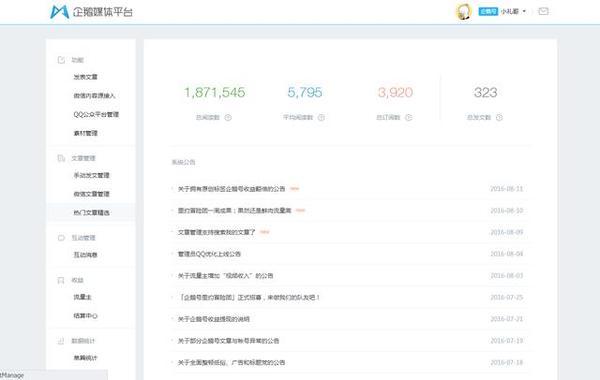Open 手动发文管理 in the sidebar
Screen dimensions: 600x380
(91, 175)
